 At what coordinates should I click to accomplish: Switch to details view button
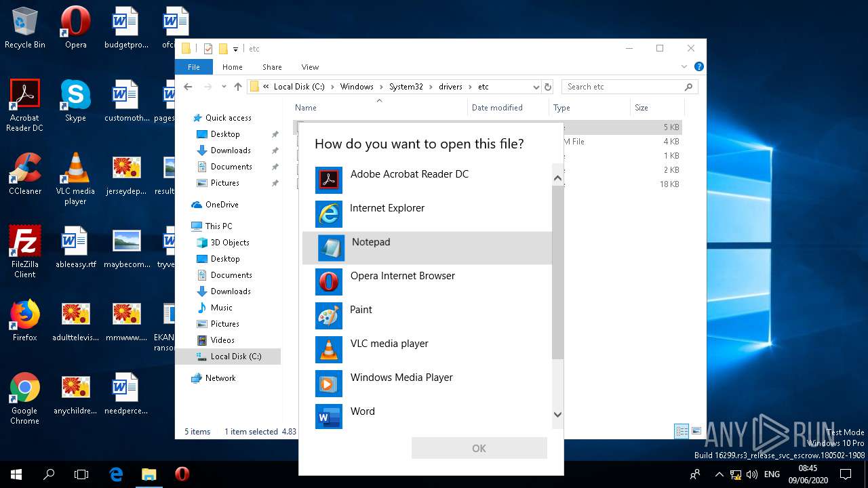point(682,431)
